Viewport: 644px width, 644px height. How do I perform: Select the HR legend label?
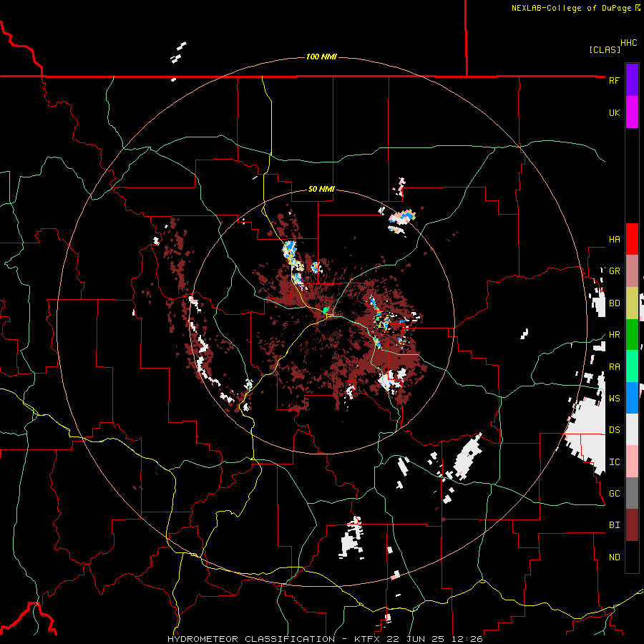[614, 335]
